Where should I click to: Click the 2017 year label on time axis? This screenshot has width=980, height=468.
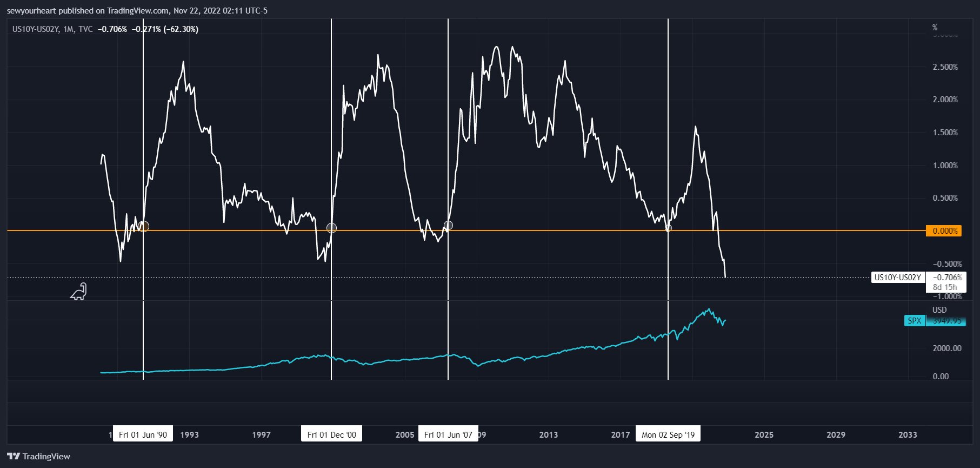click(621, 434)
